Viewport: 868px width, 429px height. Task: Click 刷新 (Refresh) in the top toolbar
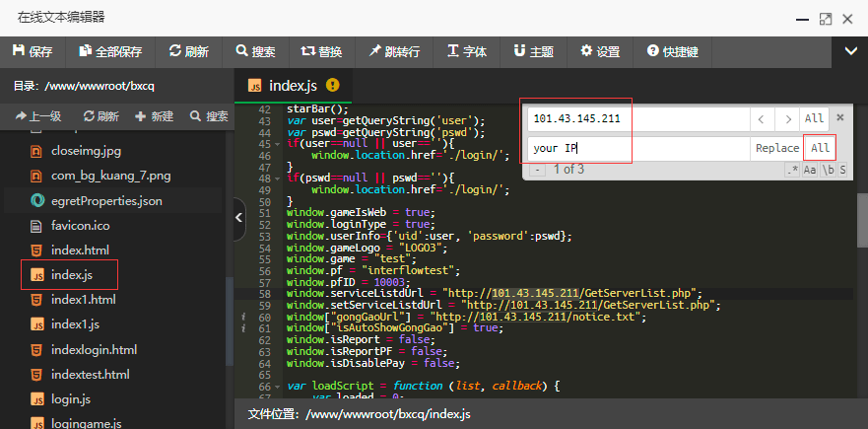tap(188, 51)
